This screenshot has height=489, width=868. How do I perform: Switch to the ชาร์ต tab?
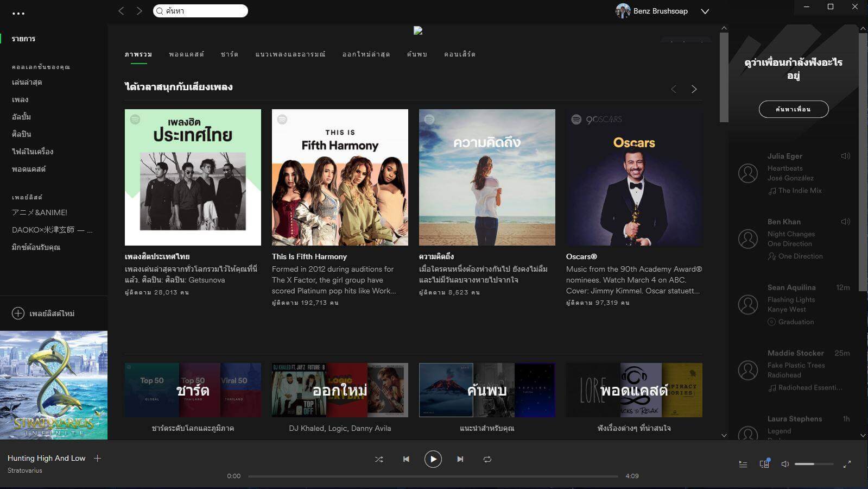click(229, 54)
